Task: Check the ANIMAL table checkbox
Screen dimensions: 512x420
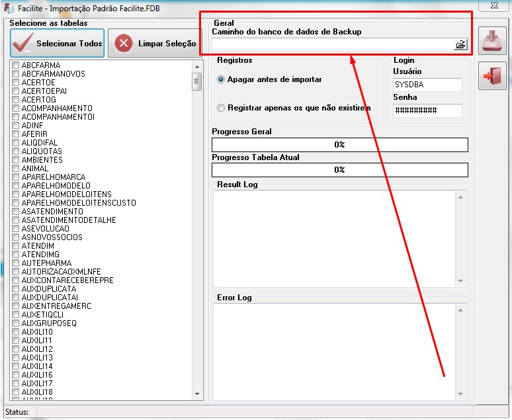Action: 15,168
